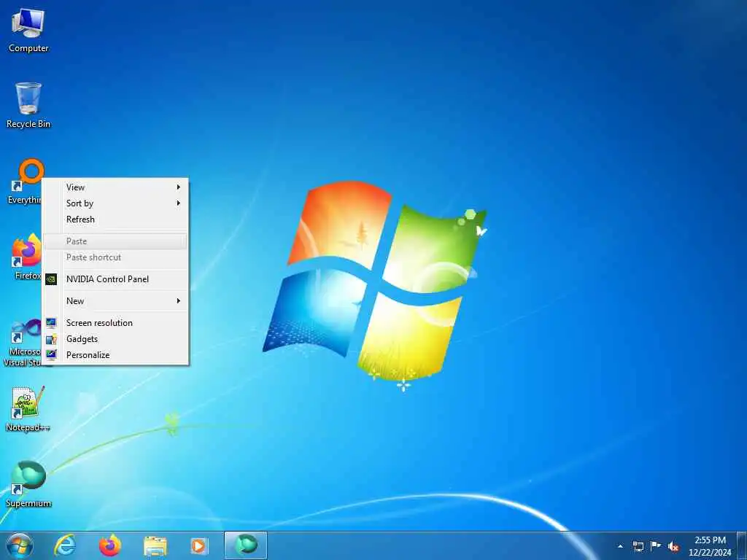Select the Supermium desktop shortcut
747x560 pixels.
pyautogui.click(x=28, y=484)
